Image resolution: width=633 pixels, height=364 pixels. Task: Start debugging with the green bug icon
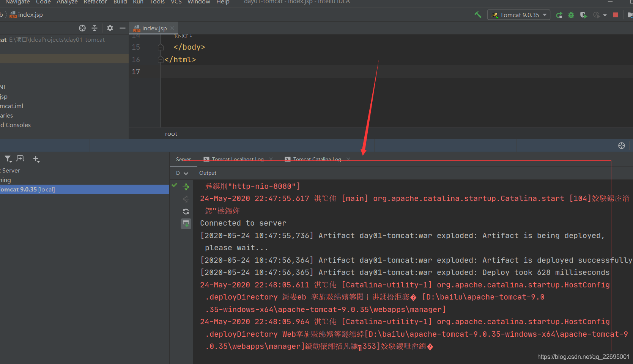point(571,15)
